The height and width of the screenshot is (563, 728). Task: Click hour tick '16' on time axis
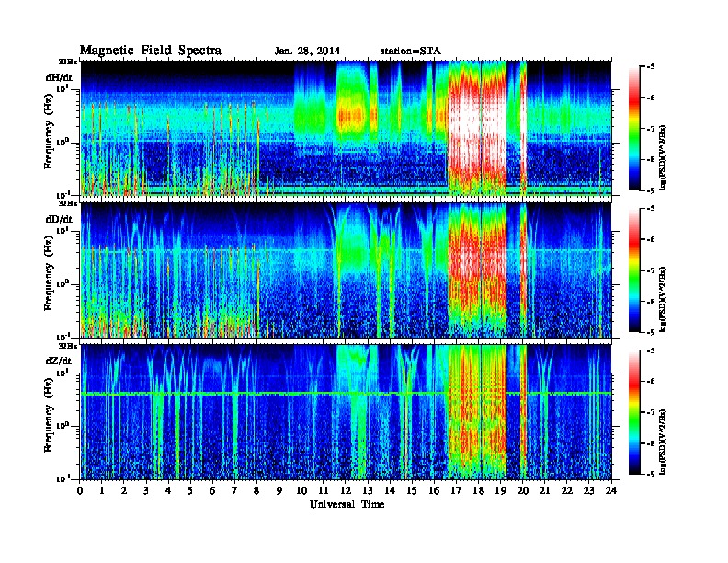[434, 491]
